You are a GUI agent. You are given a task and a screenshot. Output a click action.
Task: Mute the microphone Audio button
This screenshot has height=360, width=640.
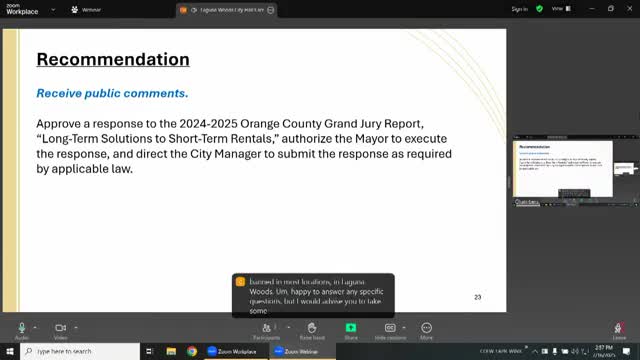coord(22,331)
